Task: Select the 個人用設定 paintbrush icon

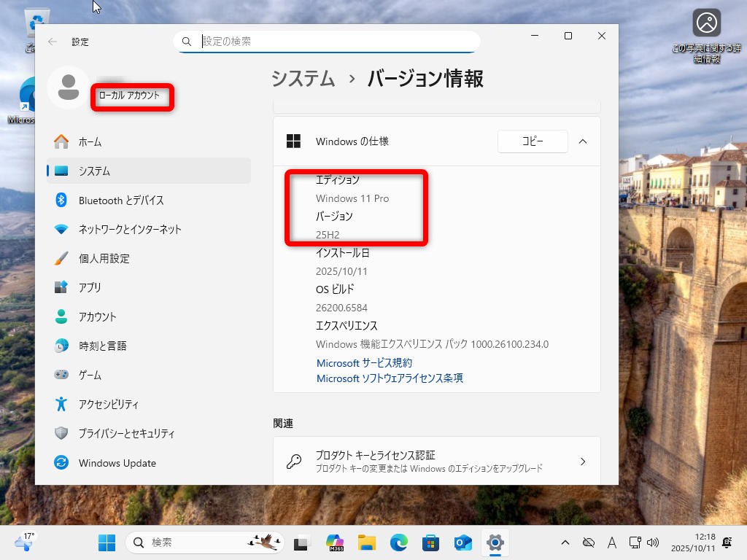Action: pyautogui.click(x=62, y=258)
